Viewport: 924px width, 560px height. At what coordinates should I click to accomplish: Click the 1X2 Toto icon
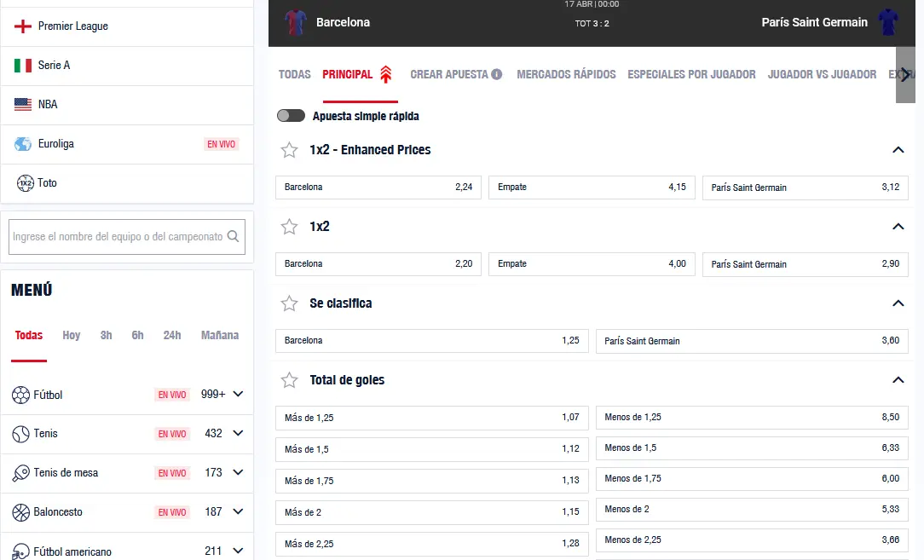[x=26, y=183]
